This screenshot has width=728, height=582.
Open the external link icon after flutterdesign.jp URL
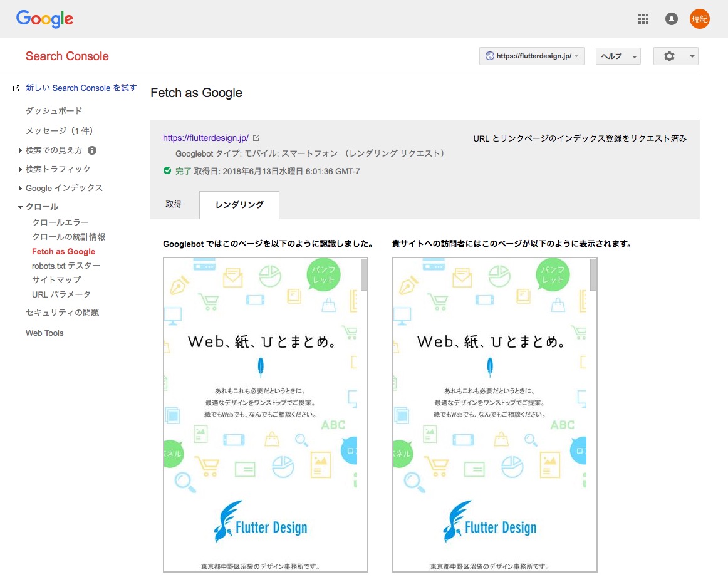pos(256,138)
